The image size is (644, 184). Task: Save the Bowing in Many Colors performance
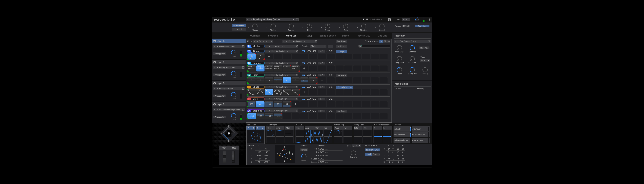click(297, 20)
